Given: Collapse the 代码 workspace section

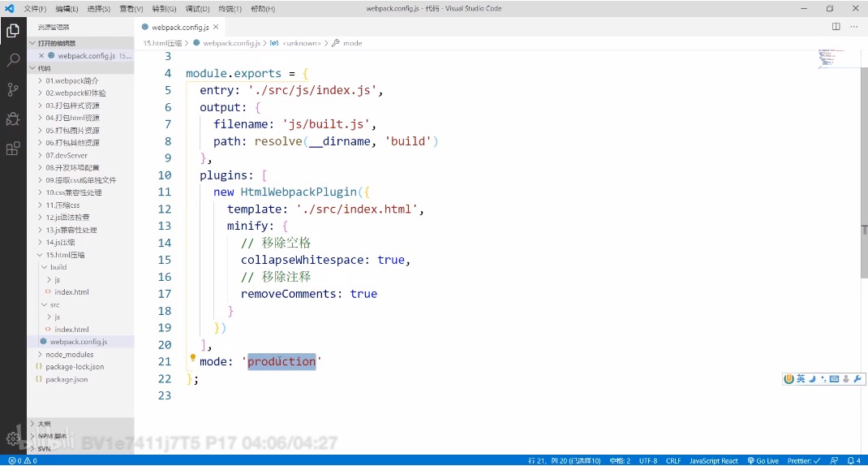Looking at the screenshot, I should (x=80, y=68).
